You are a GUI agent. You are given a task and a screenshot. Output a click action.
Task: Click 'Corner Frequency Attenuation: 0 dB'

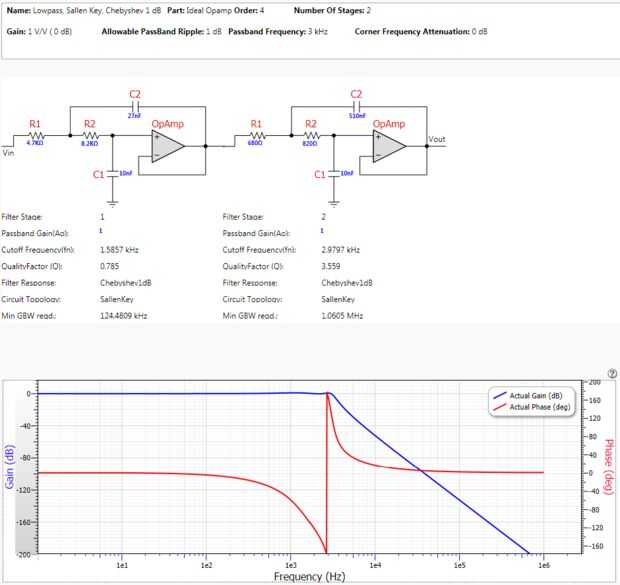[421, 32]
